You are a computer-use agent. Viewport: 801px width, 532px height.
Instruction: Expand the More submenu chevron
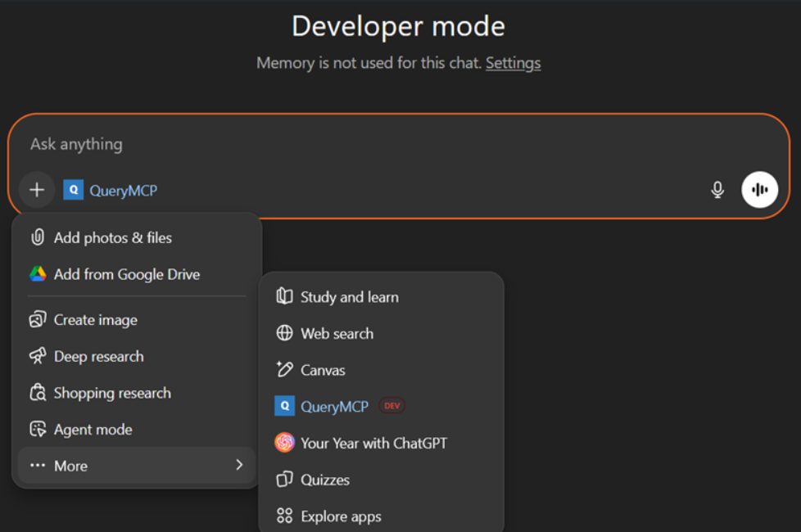click(x=239, y=465)
